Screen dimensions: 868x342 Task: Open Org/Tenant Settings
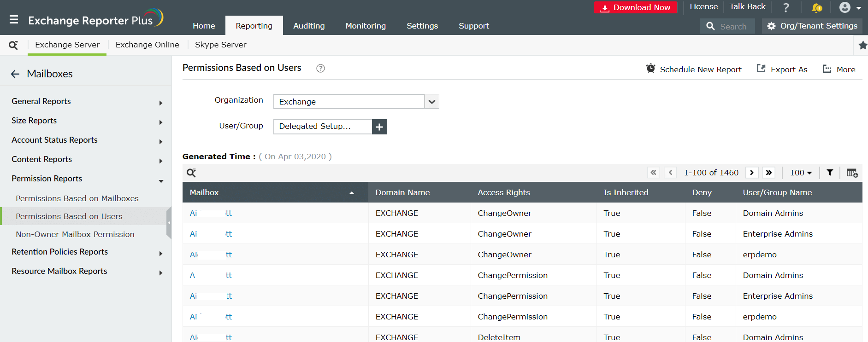pyautogui.click(x=812, y=26)
